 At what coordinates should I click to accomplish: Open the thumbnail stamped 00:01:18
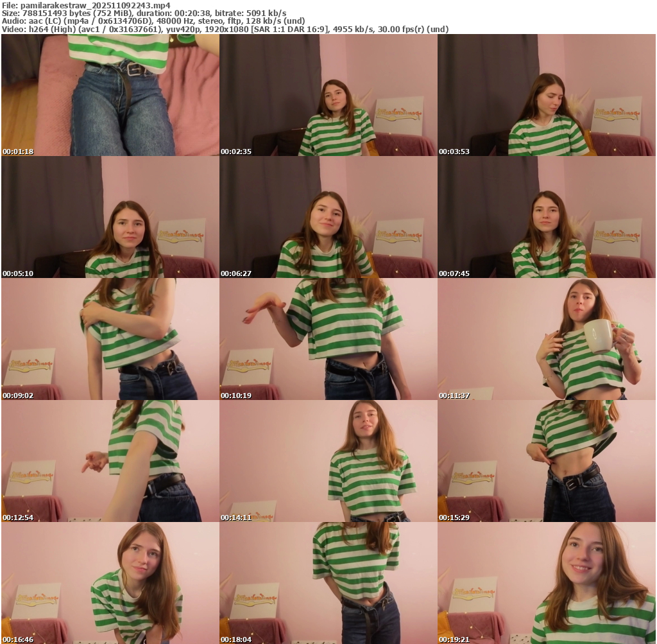pyautogui.click(x=110, y=95)
